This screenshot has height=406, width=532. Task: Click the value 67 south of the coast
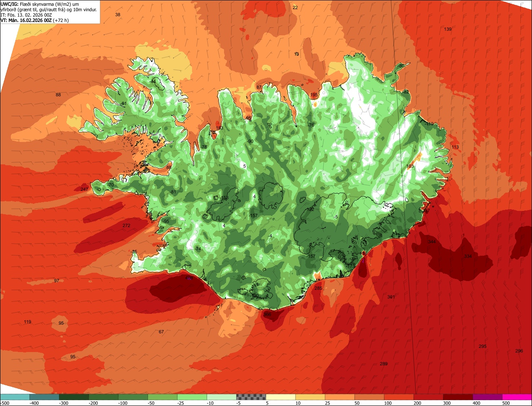click(x=161, y=332)
